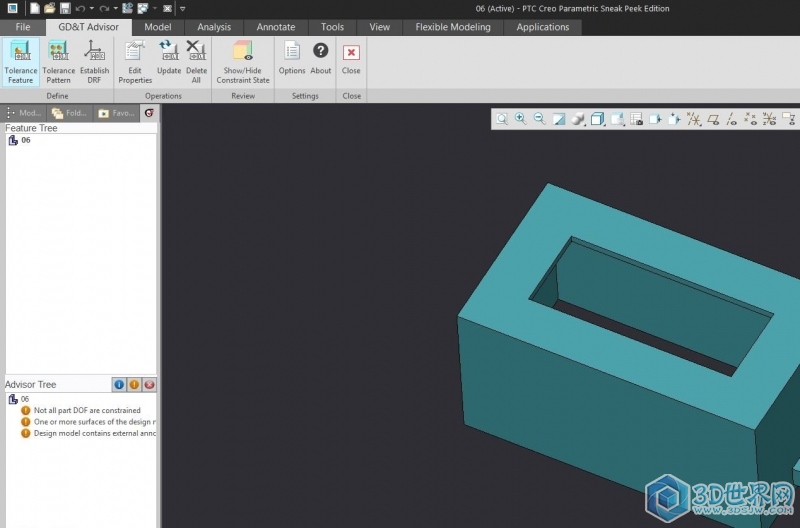Redo the last action
Image resolution: width=800 pixels, height=528 pixels.
[x=104, y=8]
